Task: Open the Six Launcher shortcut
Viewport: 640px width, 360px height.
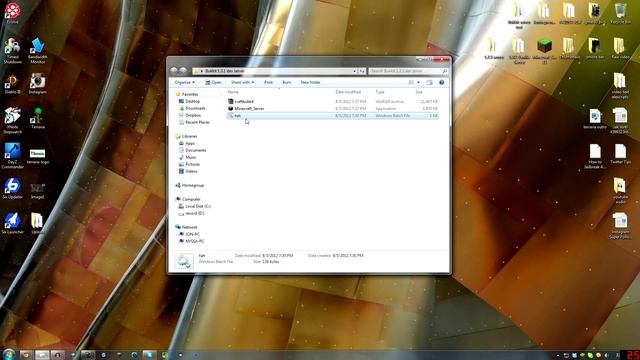Action: click(x=12, y=223)
